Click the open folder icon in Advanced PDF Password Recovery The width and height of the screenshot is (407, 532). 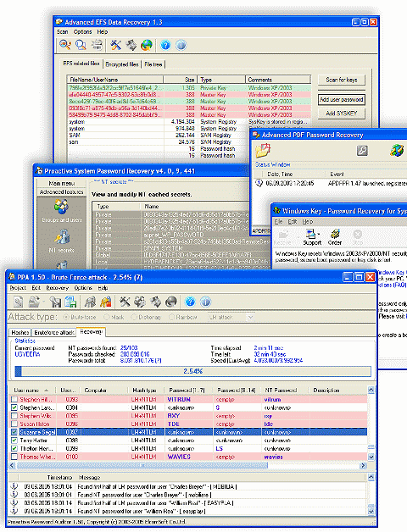tap(263, 151)
